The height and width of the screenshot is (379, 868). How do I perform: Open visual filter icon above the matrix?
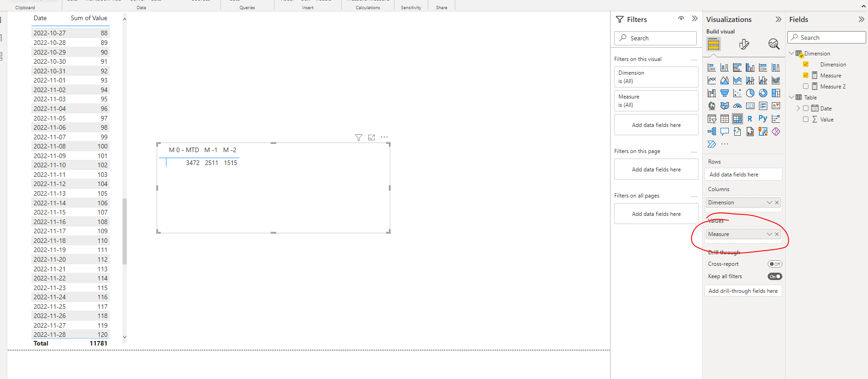click(x=359, y=137)
